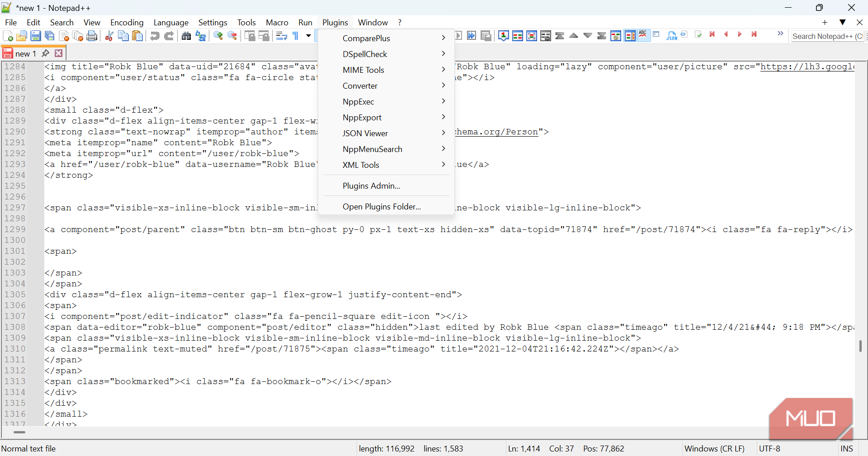Open Find with the binoculars icon
The image size is (868, 456).
click(x=186, y=36)
